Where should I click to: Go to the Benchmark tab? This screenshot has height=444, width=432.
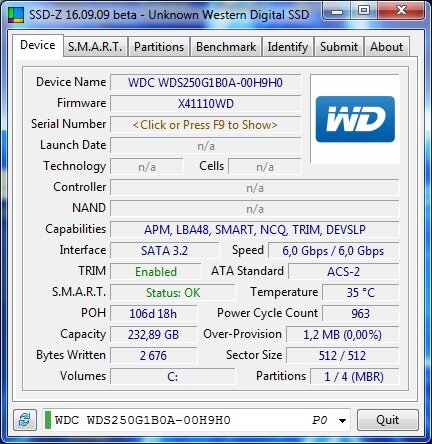point(226,47)
